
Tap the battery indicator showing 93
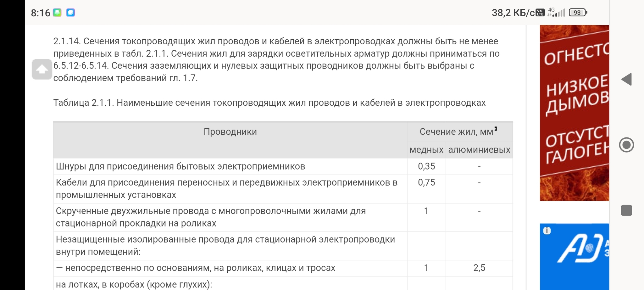pos(578,13)
